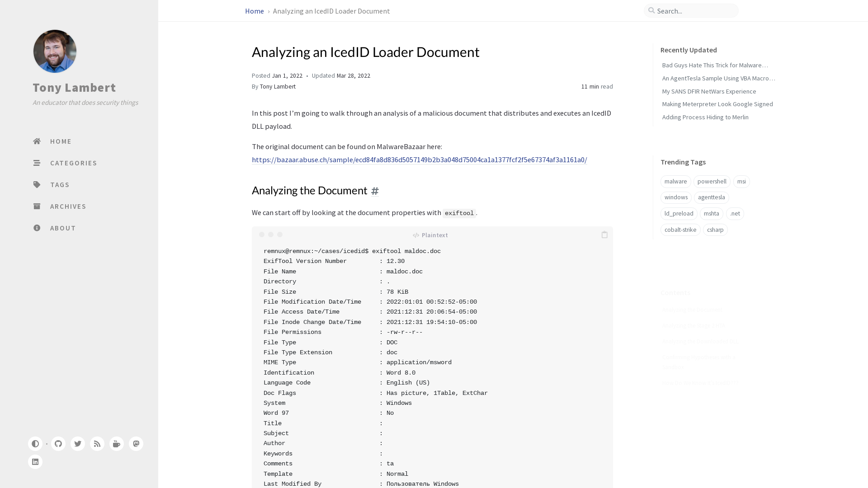Select the mshta tag
Screen dimensions: 868x488
pyautogui.click(x=712, y=214)
